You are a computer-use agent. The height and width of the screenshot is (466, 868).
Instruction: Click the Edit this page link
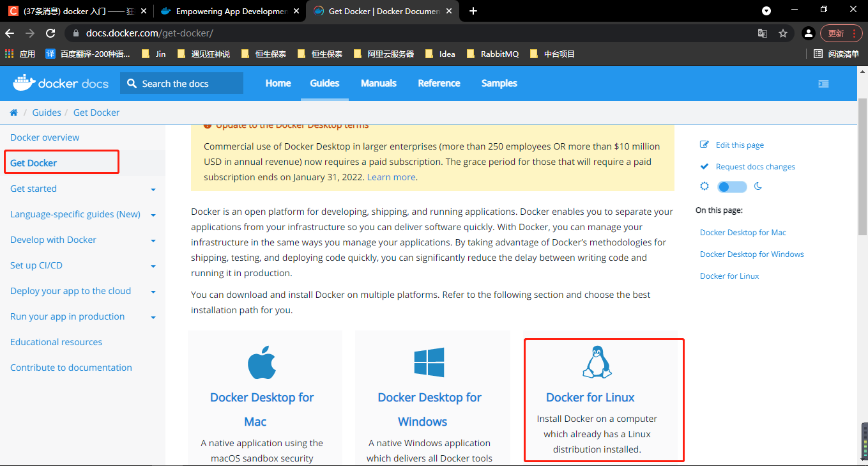pyautogui.click(x=740, y=145)
